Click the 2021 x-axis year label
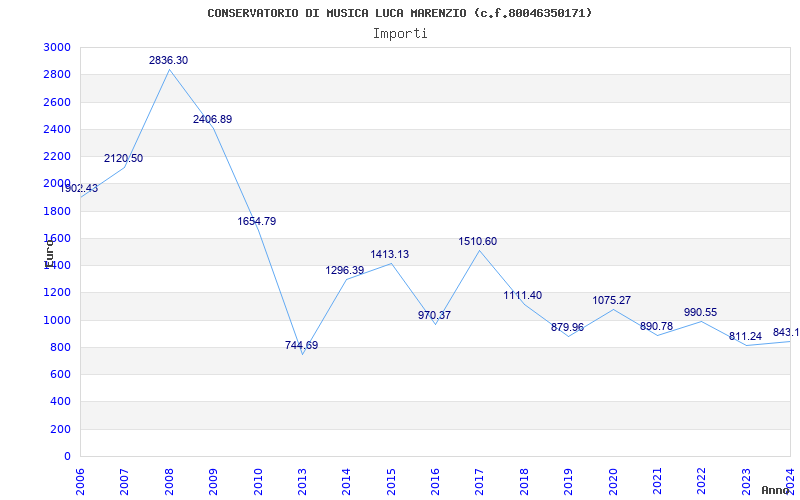The width and height of the screenshot is (800, 500). coord(657,480)
